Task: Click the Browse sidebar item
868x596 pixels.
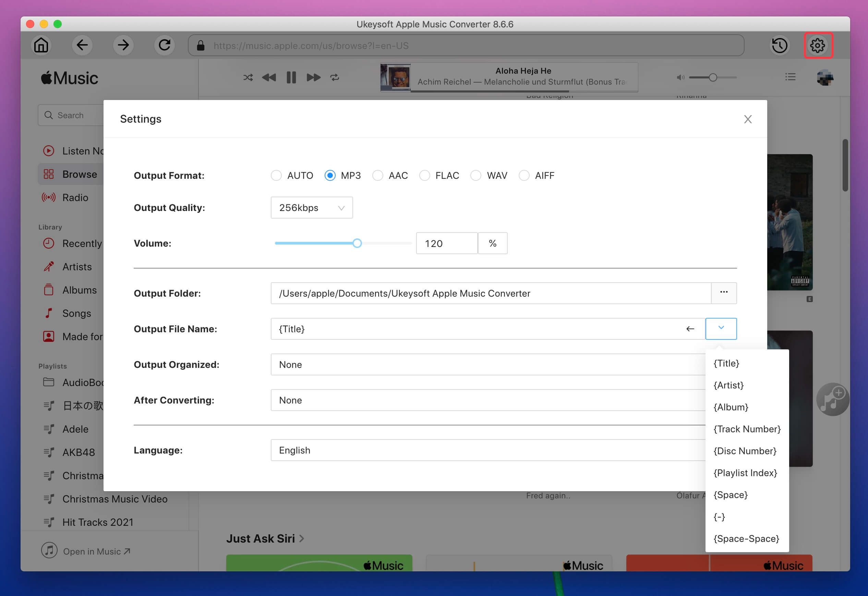Action: click(80, 174)
